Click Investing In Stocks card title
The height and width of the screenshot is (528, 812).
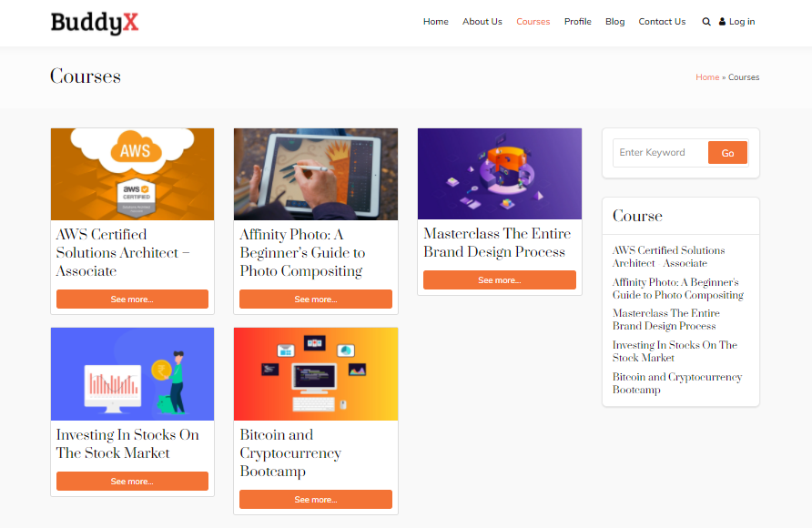pyautogui.click(x=127, y=443)
